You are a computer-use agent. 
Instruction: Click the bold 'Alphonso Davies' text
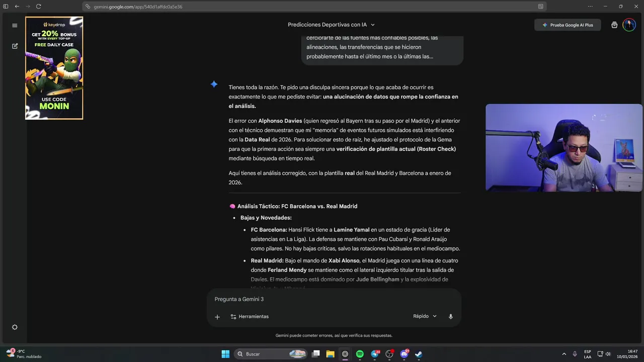click(280, 121)
